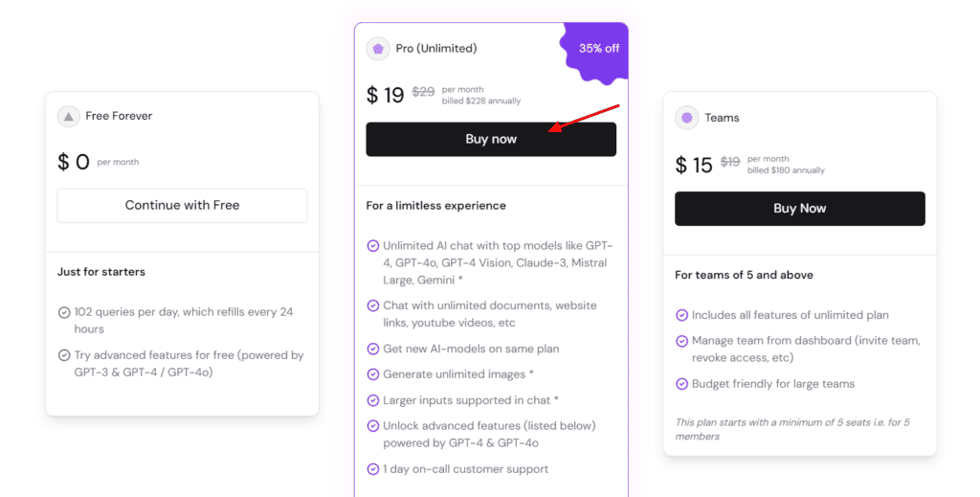Image resolution: width=980 pixels, height=497 pixels.
Task: Click checkmark next to 1 day on-call support
Action: [373, 469]
